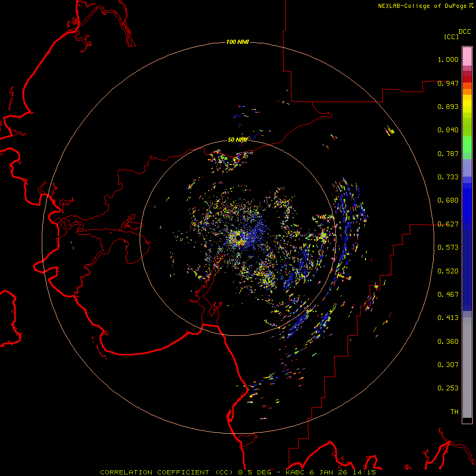Click the 0.840 scale value
Screen dimensions: 476x476
tap(448, 130)
